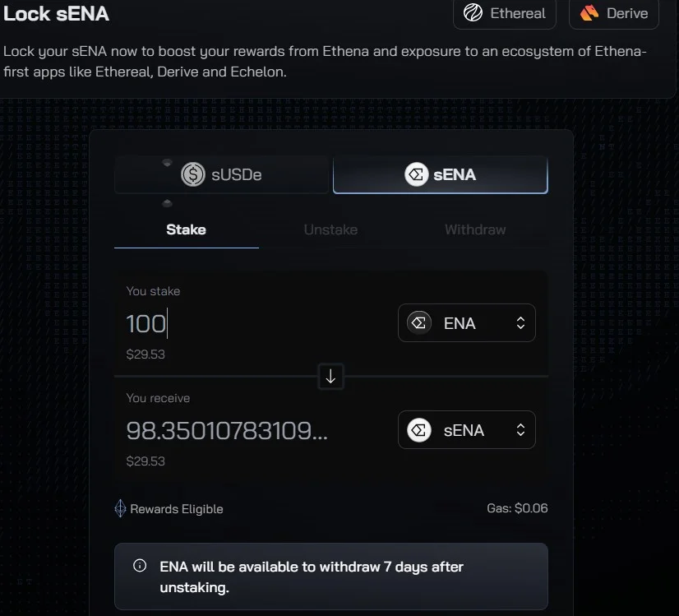This screenshot has height=616, width=679.
Task: Click the sENA token icon in tab
Action: (x=417, y=174)
